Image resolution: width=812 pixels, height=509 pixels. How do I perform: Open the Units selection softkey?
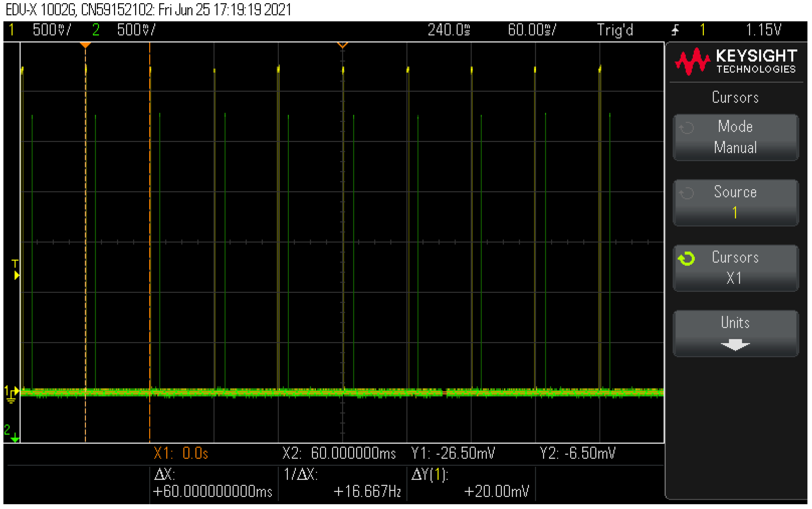735,333
